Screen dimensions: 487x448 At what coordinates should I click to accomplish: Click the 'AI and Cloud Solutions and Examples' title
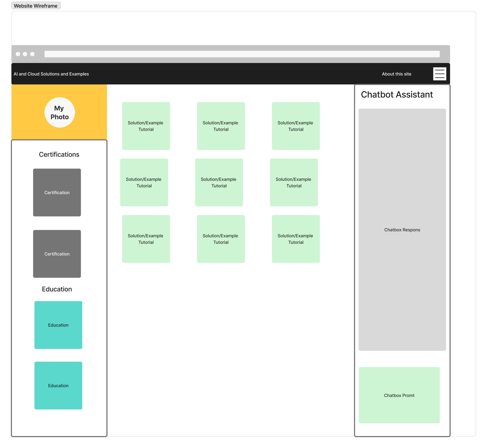point(51,74)
